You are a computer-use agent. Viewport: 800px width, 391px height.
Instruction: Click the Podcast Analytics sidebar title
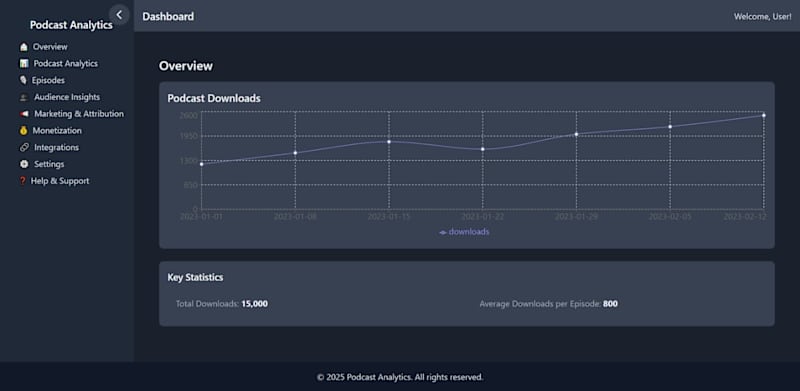pyautogui.click(x=71, y=25)
